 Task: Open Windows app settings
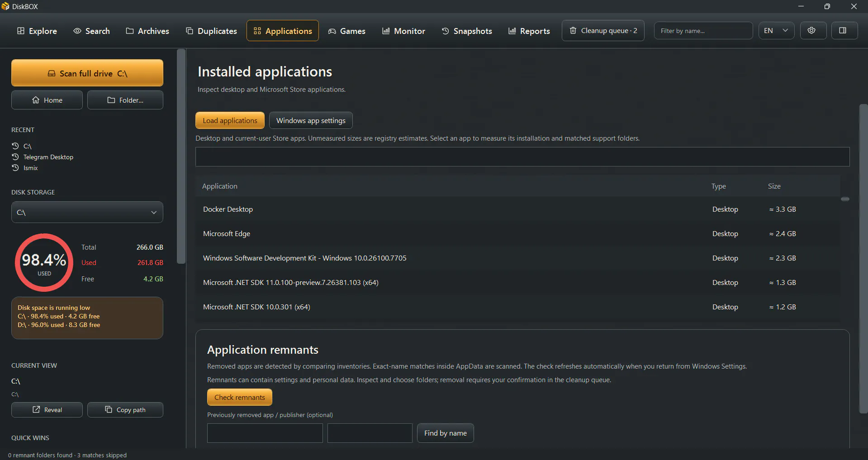[311, 120]
